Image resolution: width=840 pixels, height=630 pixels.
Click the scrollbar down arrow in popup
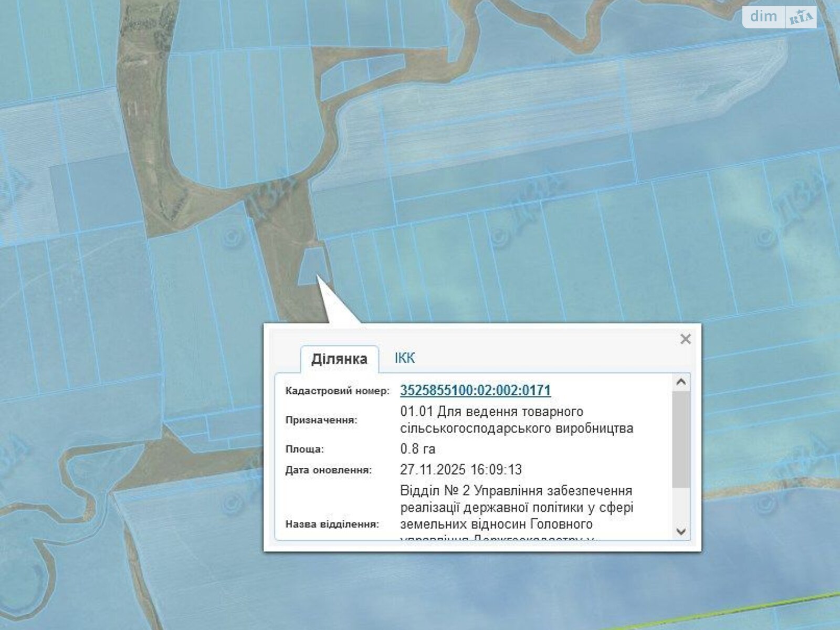point(681,531)
